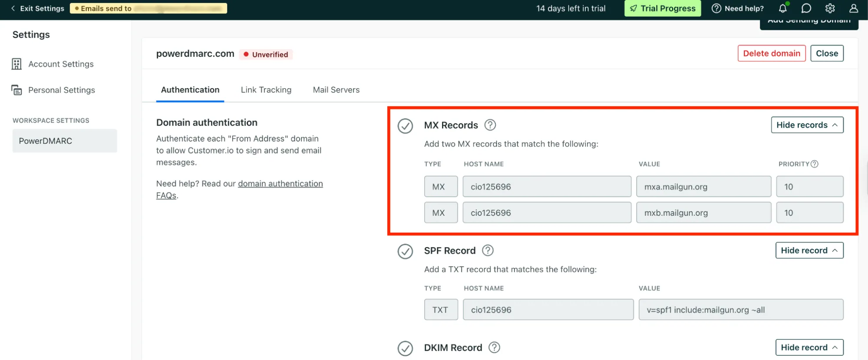Image resolution: width=868 pixels, height=360 pixels.
Task: Open the settings gear icon
Action: pyautogui.click(x=830, y=8)
